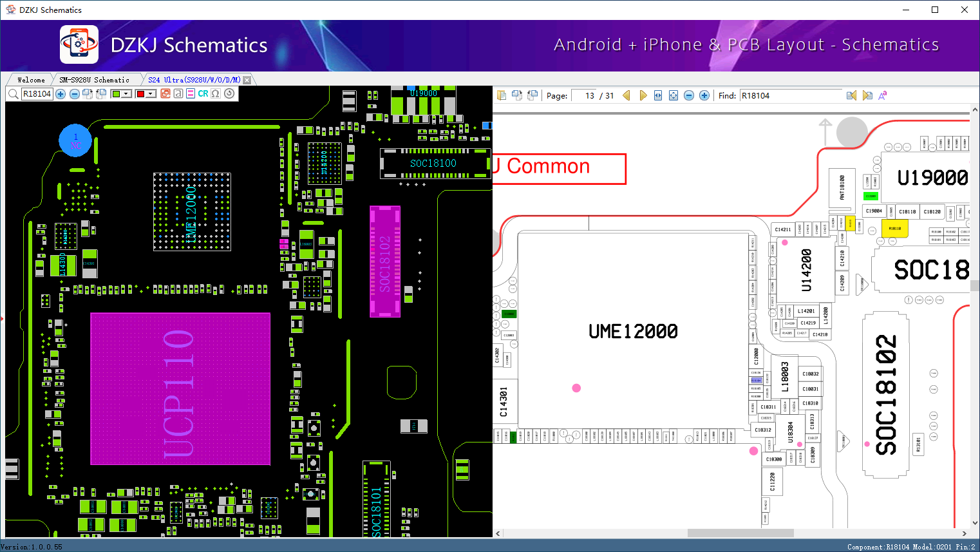Rotate schematic page clockwise
The image size is (980, 552).
pyautogui.click(x=517, y=95)
